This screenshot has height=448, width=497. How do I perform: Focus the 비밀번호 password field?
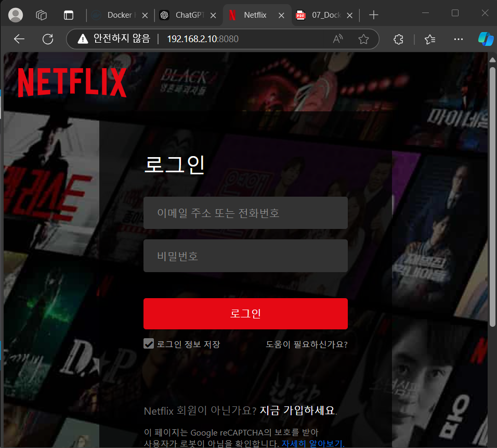click(246, 255)
